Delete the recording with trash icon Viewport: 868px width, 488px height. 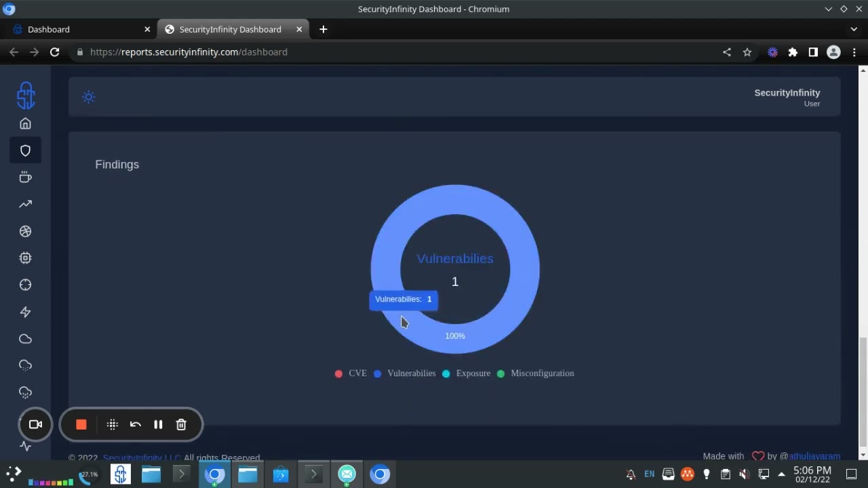point(181,424)
